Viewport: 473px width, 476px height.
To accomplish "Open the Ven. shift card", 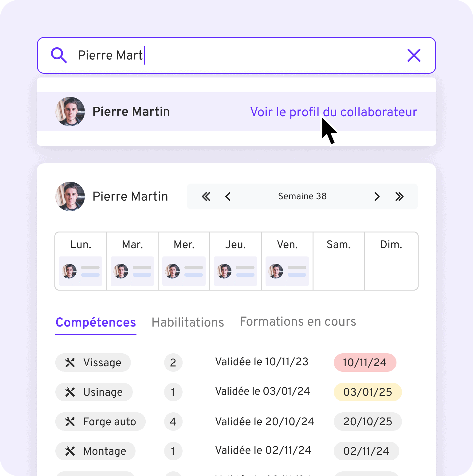I will (x=287, y=271).
